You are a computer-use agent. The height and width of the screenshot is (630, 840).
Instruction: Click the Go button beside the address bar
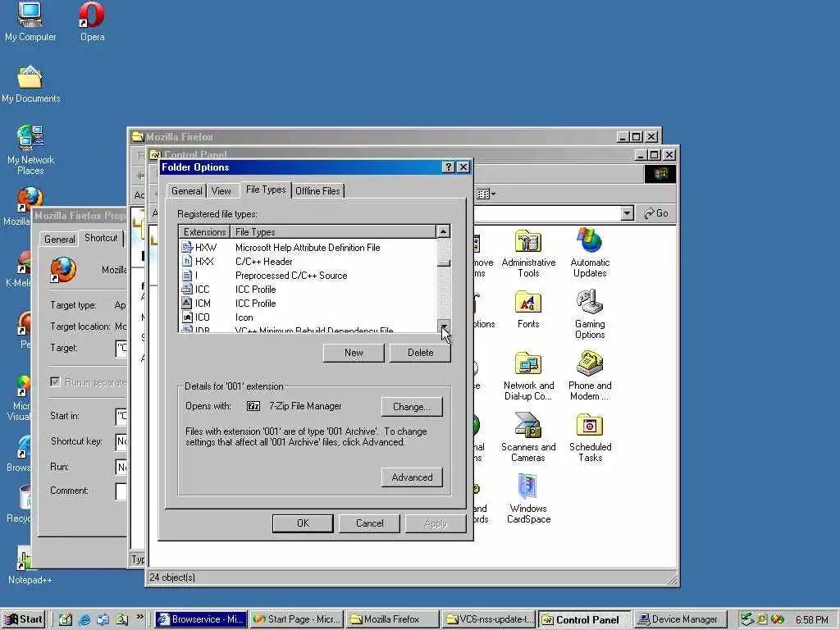656,213
